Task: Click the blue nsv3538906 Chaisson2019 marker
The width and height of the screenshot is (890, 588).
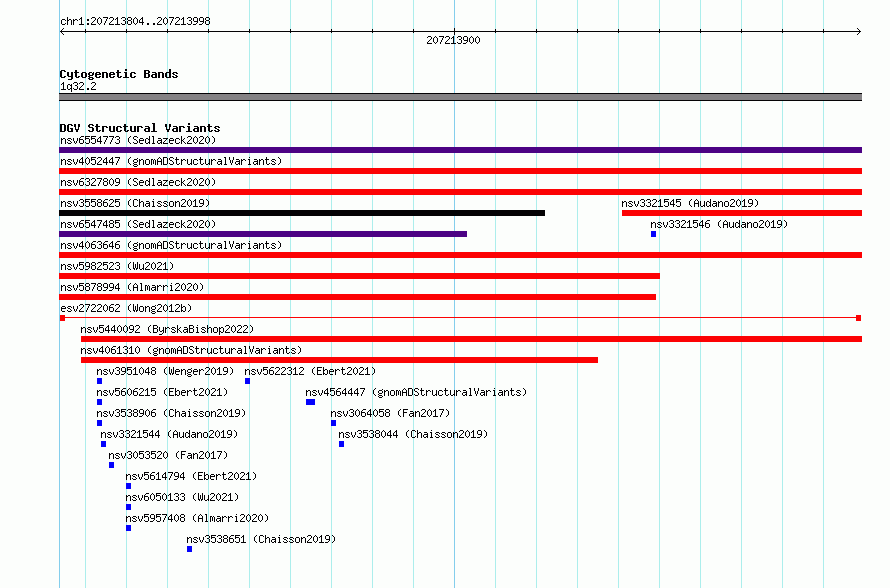Action: tap(99, 423)
